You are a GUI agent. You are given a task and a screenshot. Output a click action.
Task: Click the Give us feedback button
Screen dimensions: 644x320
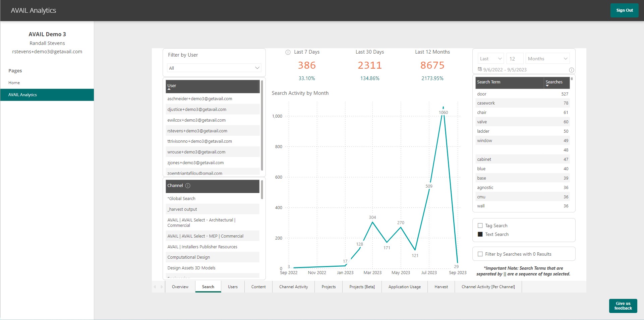(x=623, y=306)
